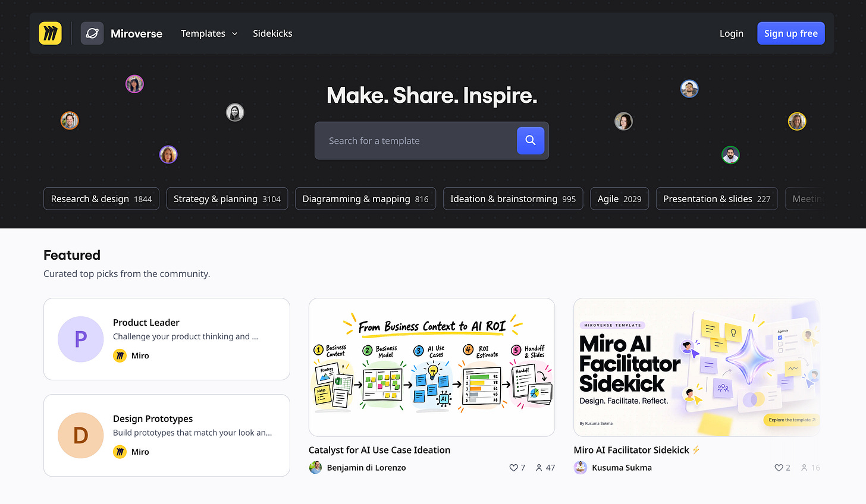Select the Ideation & brainstorming category

tap(513, 199)
